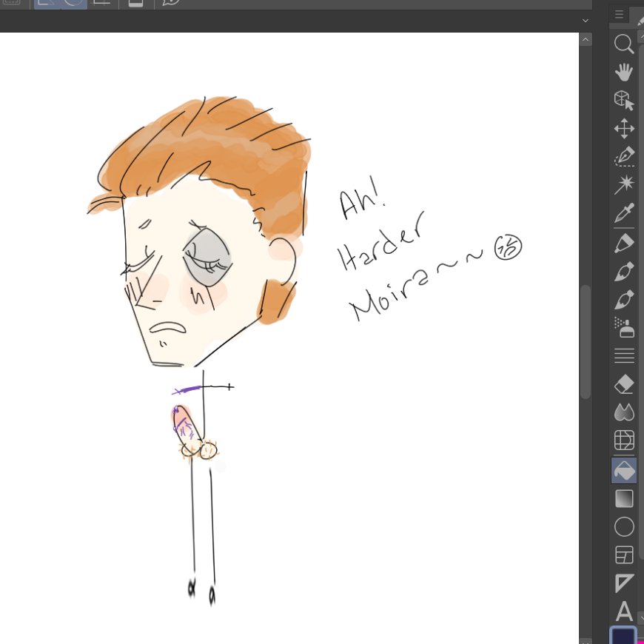Select the Zoom magnifier tool
The height and width of the screenshot is (644, 644).
(x=623, y=44)
